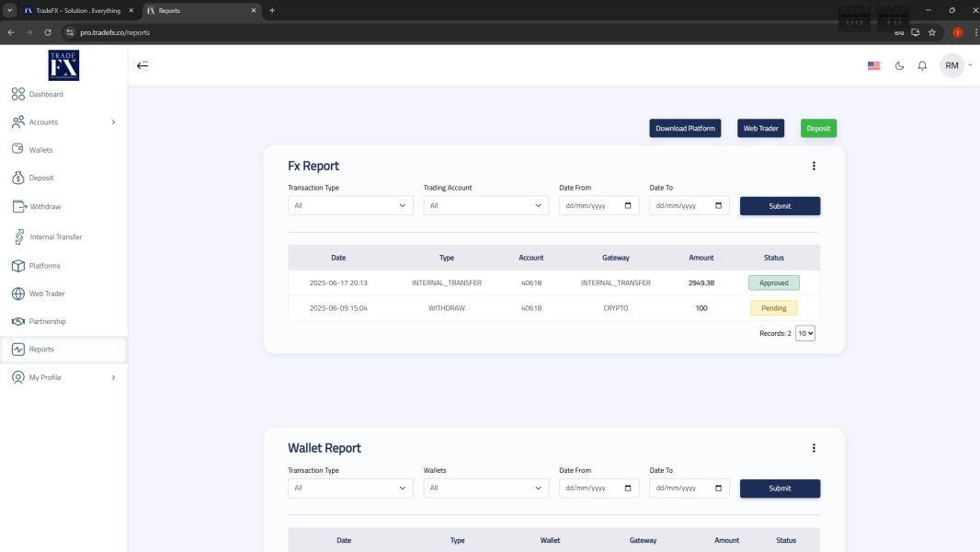Click the Internal Transfer icon
This screenshot has width=980, height=552.
coord(19,236)
